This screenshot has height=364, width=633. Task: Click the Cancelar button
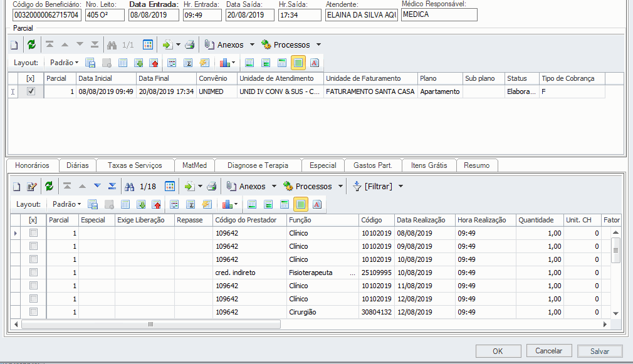tap(549, 351)
